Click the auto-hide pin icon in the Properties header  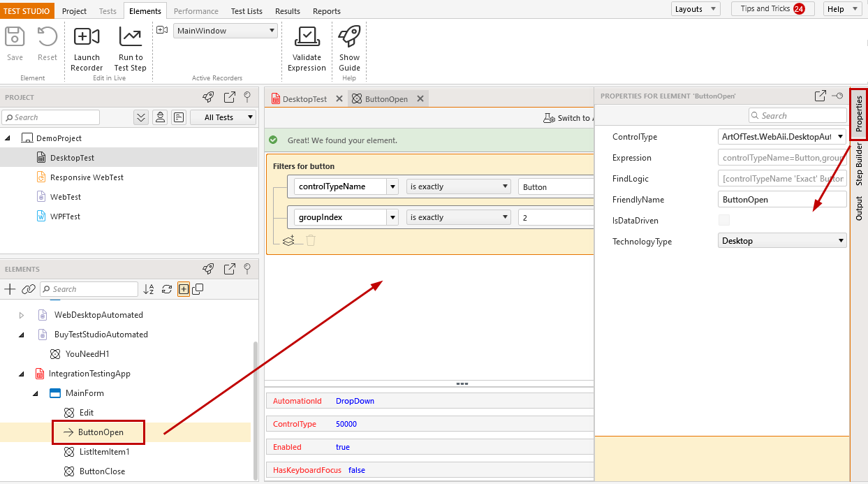[x=838, y=96]
